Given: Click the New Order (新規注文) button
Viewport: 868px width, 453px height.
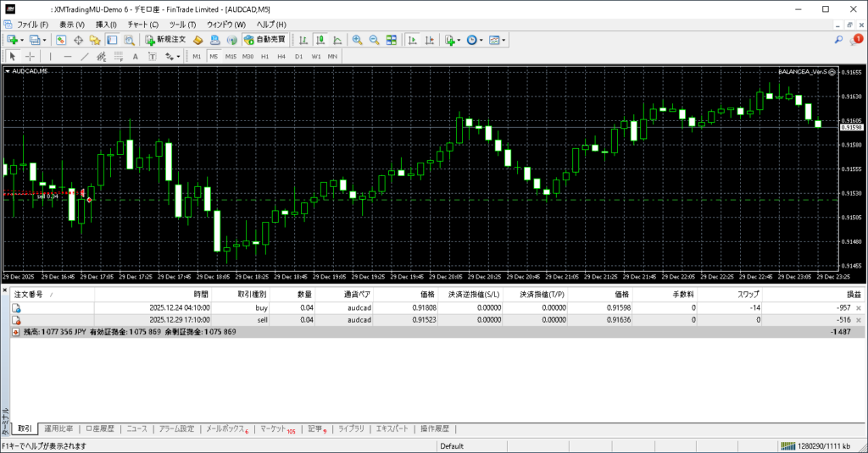Looking at the screenshot, I should click(164, 40).
